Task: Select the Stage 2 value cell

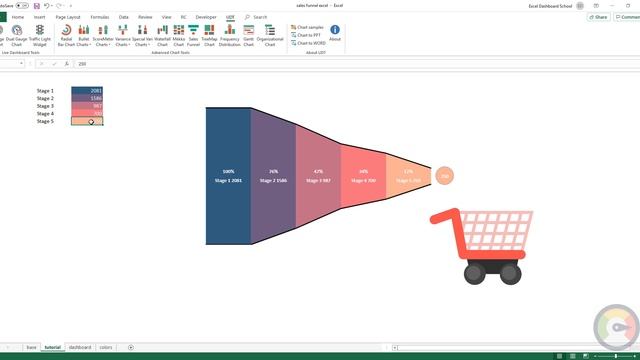Action: 87,98
